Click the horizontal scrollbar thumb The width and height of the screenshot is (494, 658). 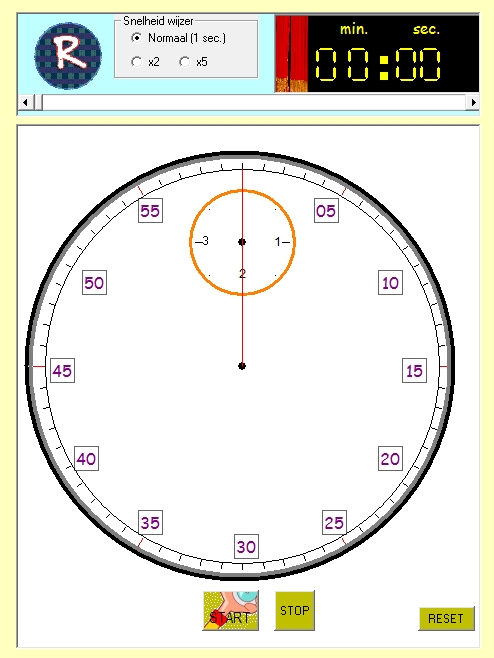tap(38, 102)
